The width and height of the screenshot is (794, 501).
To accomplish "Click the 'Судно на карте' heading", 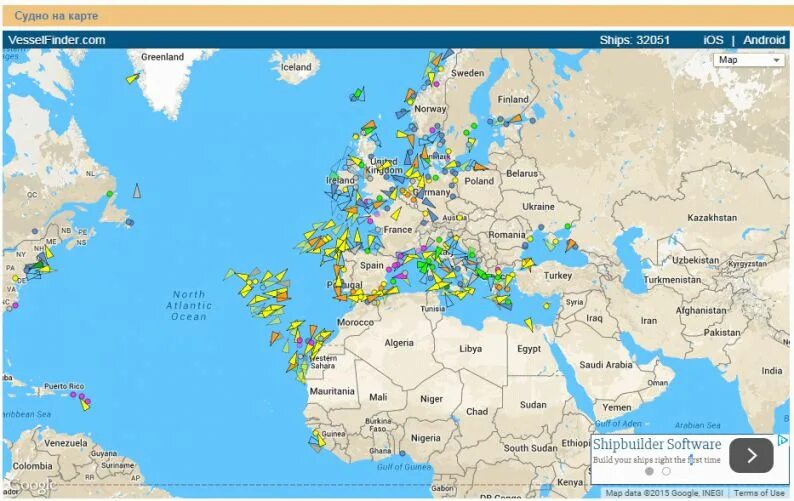I will (56, 16).
